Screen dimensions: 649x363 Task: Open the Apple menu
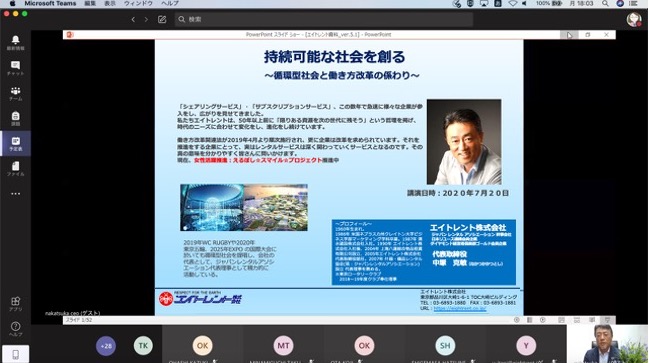click(x=12, y=3)
